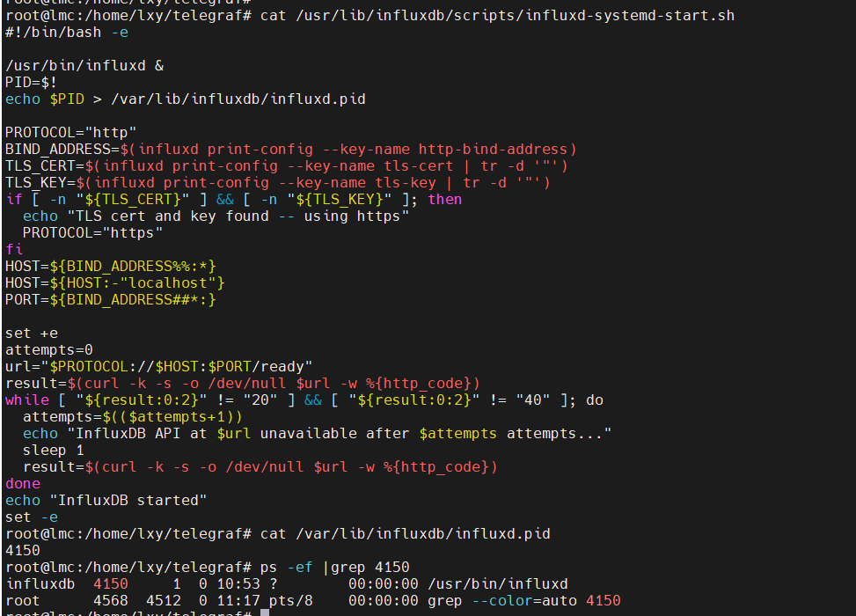Click the parent PID '4512' in the root row
Screen dimensions: 856x616
(164, 601)
